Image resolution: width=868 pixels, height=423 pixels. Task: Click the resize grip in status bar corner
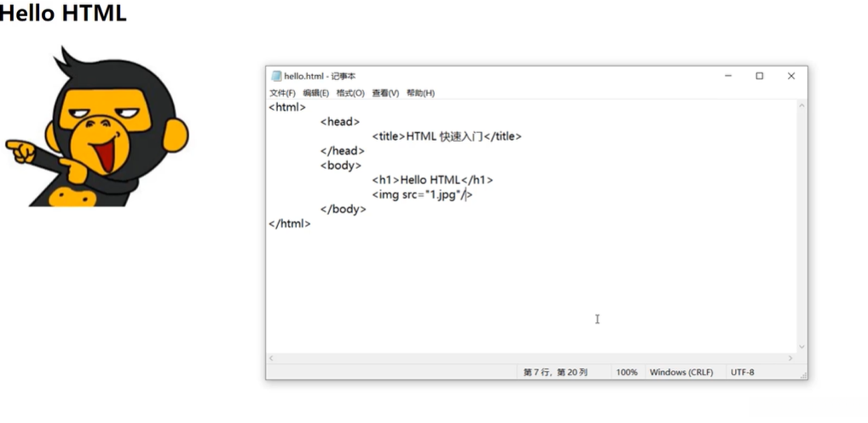tap(802, 375)
